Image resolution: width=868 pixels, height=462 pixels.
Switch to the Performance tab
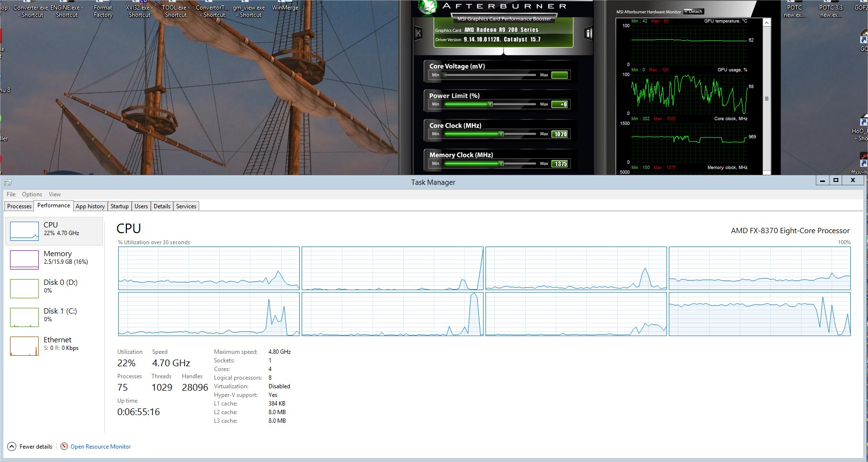[54, 205]
